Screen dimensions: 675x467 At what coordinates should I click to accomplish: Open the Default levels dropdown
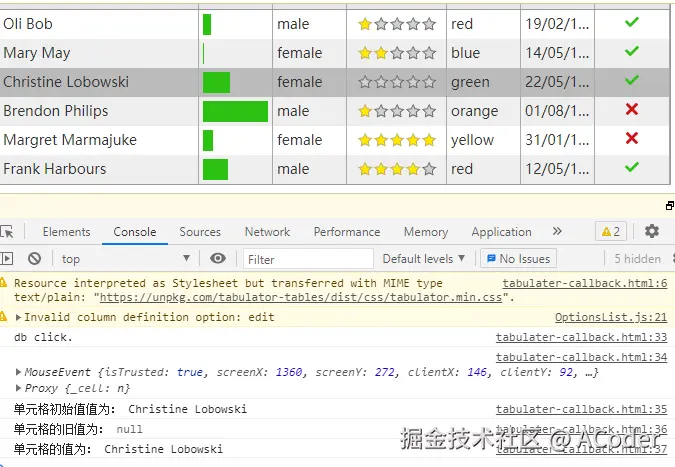(x=424, y=259)
